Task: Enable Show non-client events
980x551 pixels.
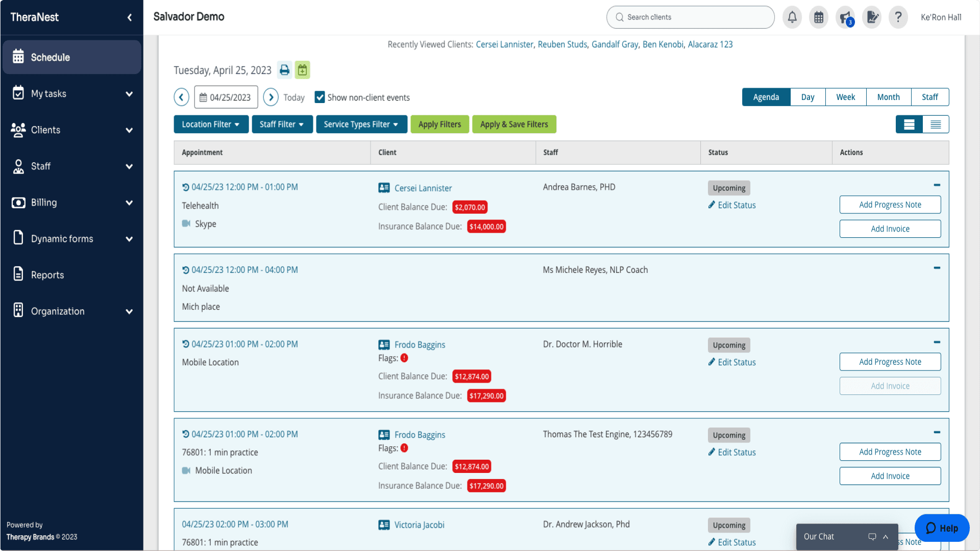Action: coord(320,97)
